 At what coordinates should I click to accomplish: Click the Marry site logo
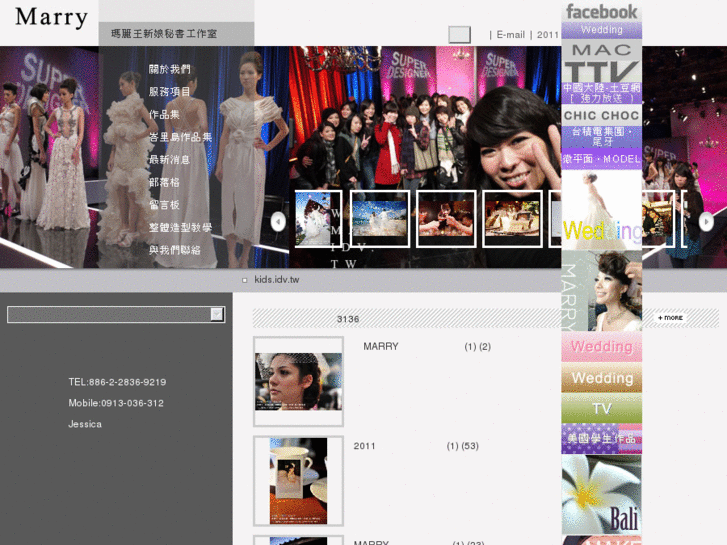(x=51, y=18)
